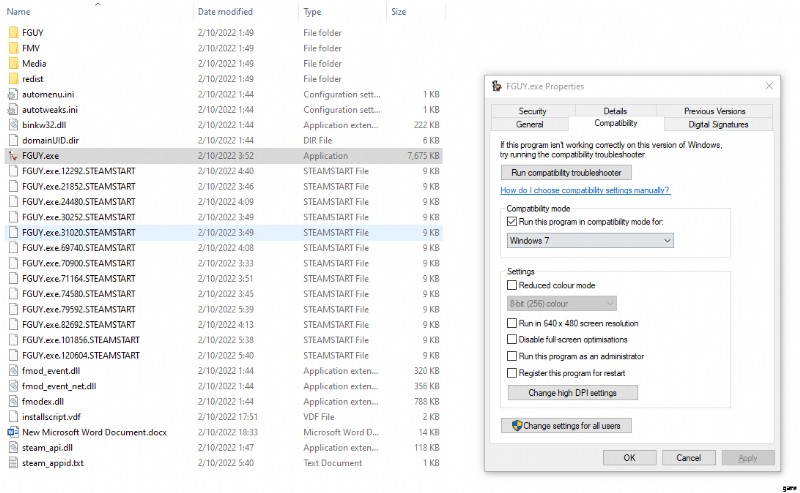800x493 pixels.
Task: Click the domainUID.dir file icon
Action: (x=13, y=140)
